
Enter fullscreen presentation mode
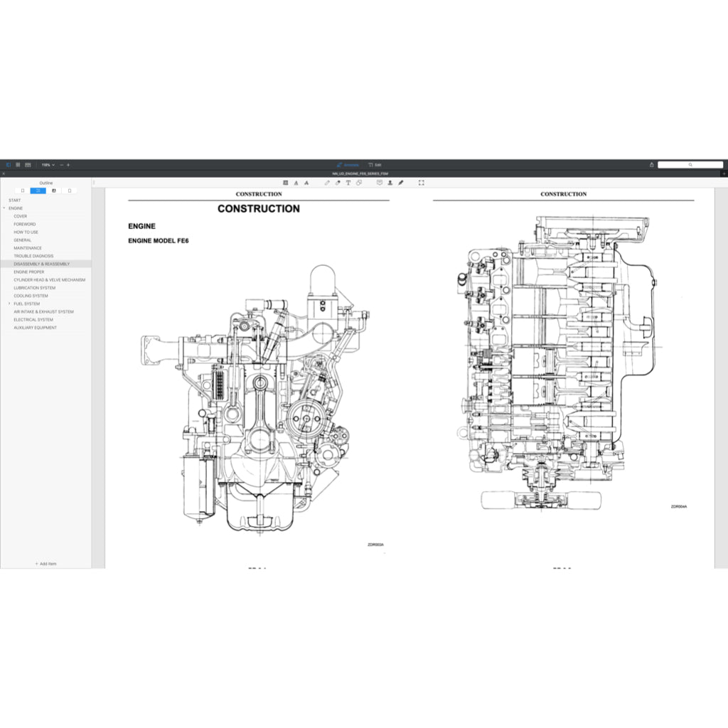421,183
